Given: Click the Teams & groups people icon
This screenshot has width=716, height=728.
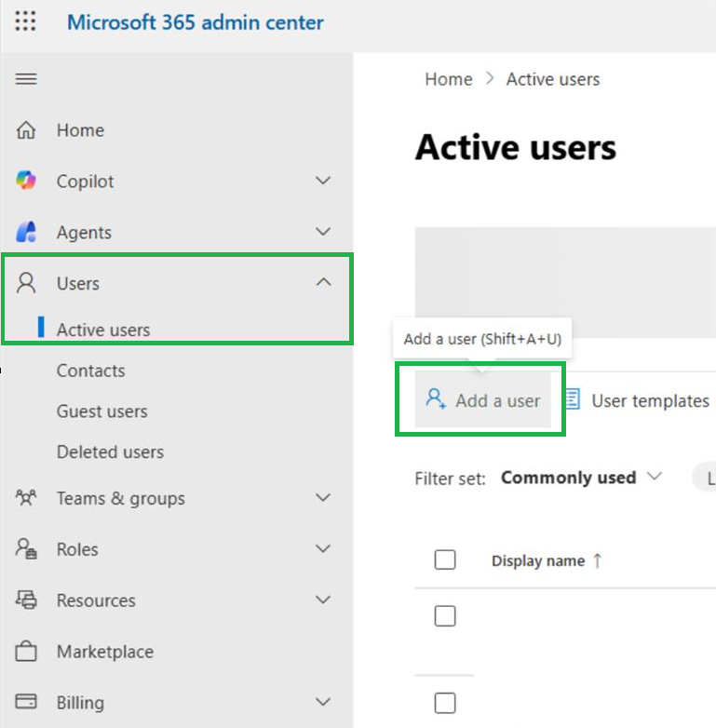Looking at the screenshot, I should pyautogui.click(x=26, y=498).
